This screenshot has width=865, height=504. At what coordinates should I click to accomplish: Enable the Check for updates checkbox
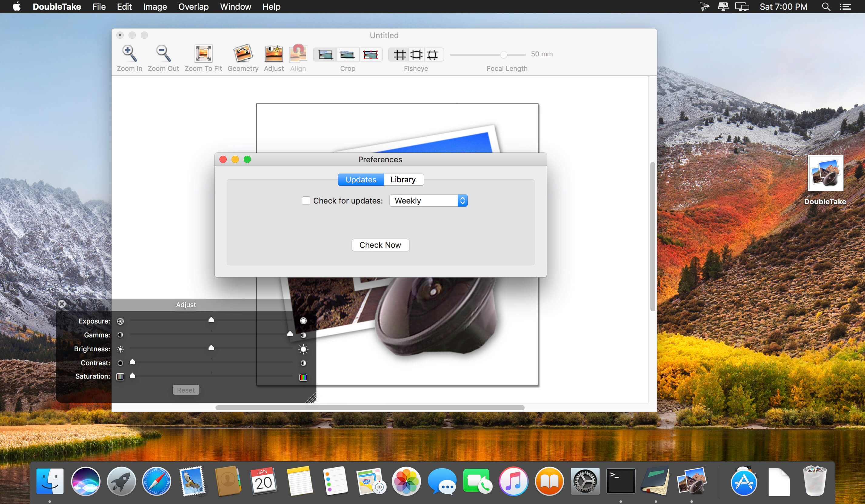click(x=306, y=201)
